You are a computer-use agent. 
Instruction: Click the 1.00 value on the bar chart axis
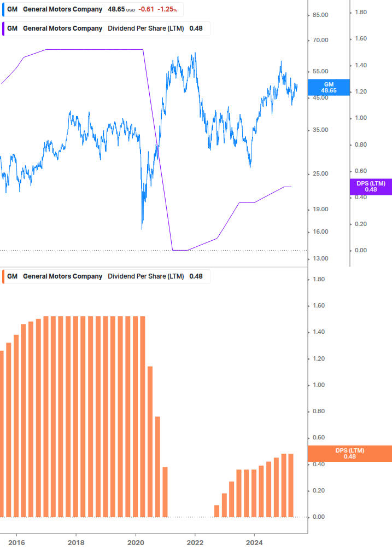(318, 385)
